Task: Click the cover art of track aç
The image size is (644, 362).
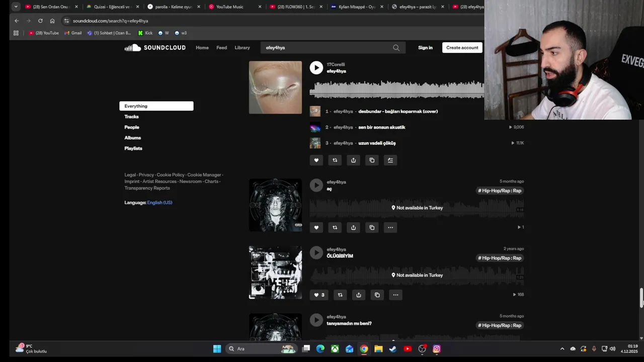Action: [x=275, y=205]
